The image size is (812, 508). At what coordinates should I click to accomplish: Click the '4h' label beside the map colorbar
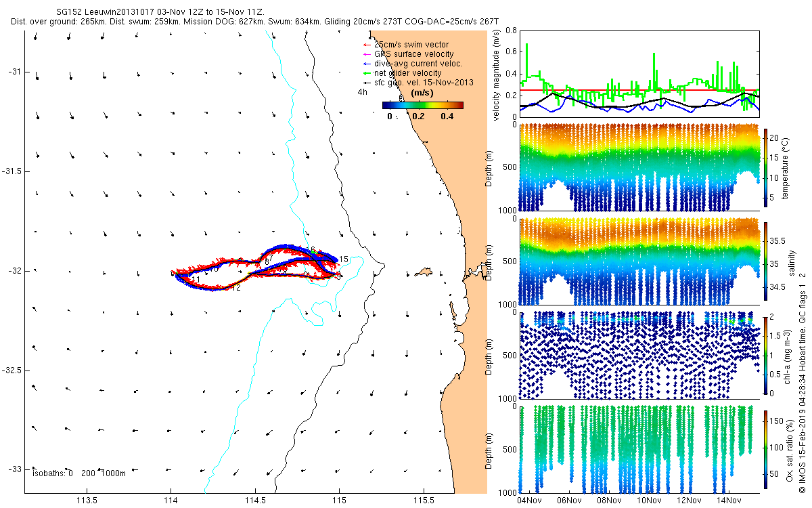point(363,93)
